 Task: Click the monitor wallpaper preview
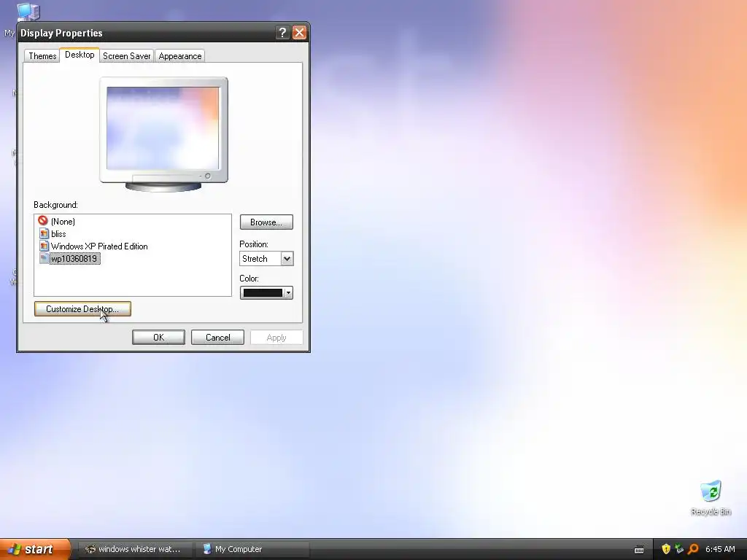click(x=163, y=128)
